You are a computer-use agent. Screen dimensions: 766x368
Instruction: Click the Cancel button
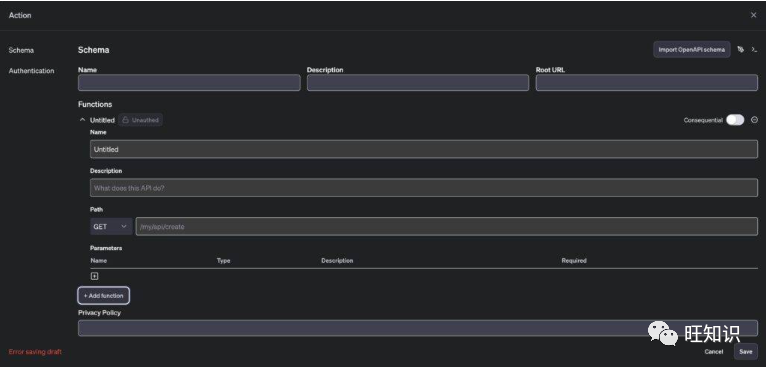point(714,351)
